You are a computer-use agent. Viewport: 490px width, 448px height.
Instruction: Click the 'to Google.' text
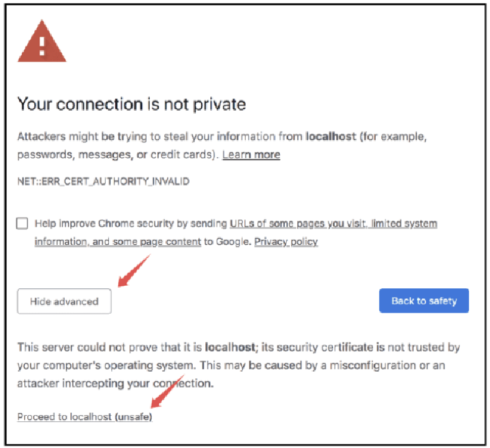[228, 242]
